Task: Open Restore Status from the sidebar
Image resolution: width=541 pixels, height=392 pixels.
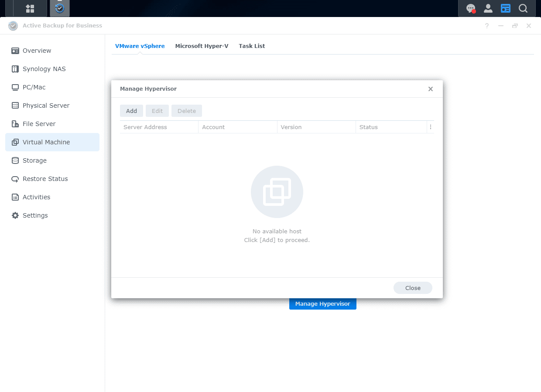Action: point(45,178)
